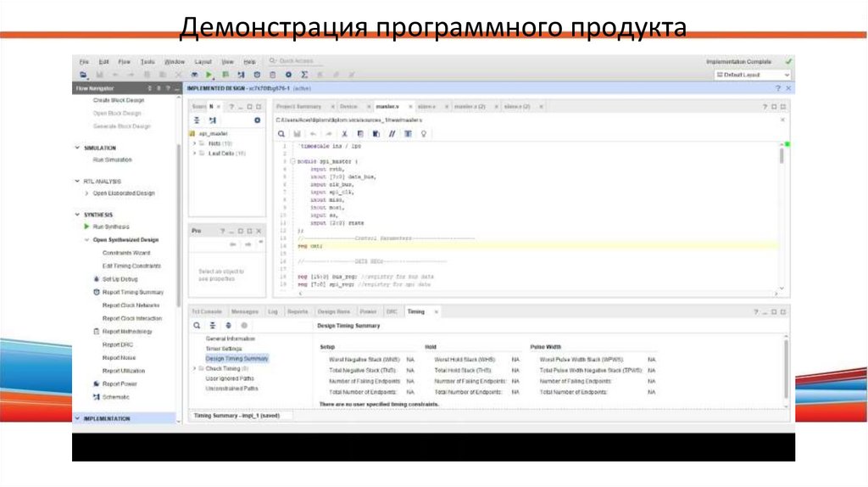The image size is (868, 487).
Task: Click the green Run flow arrow icon
Action: click(x=209, y=75)
